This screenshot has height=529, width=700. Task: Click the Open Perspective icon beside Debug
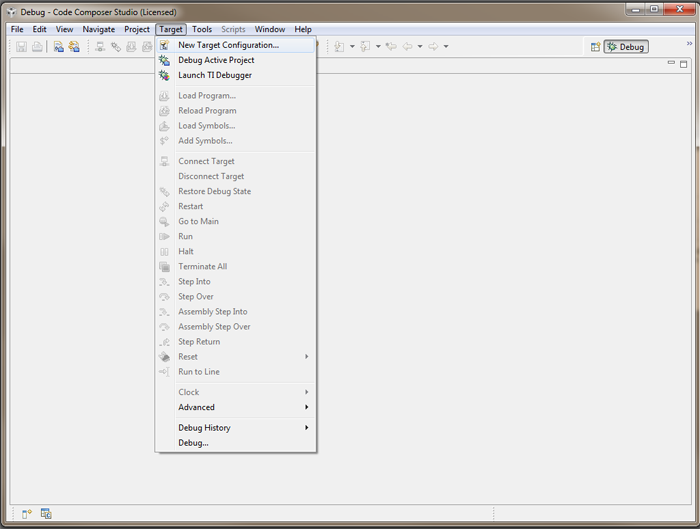pyautogui.click(x=595, y=47)
